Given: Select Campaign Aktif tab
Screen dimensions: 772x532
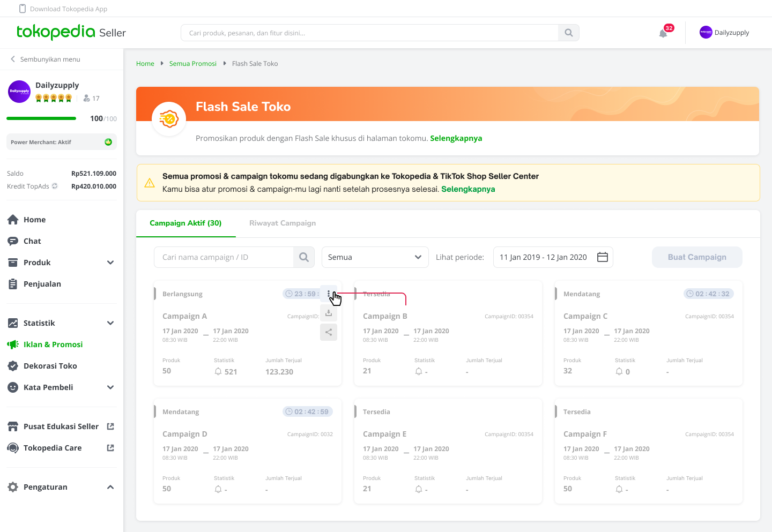Looking at the screenshot, I should (185, 223).
